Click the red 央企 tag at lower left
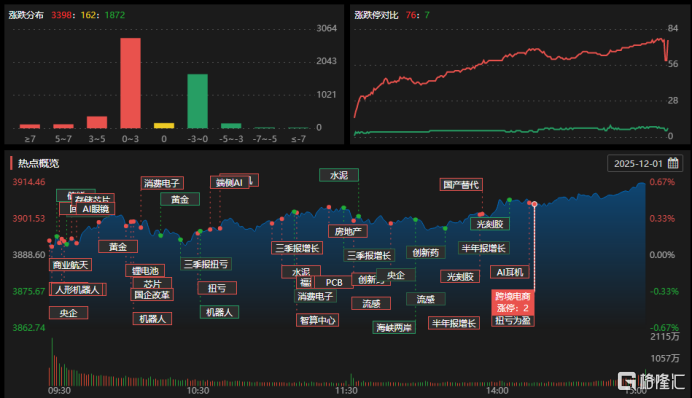Image resolution: width=692 pixels, height=398 pixels. pyautogui.click(x=68, y=313)
